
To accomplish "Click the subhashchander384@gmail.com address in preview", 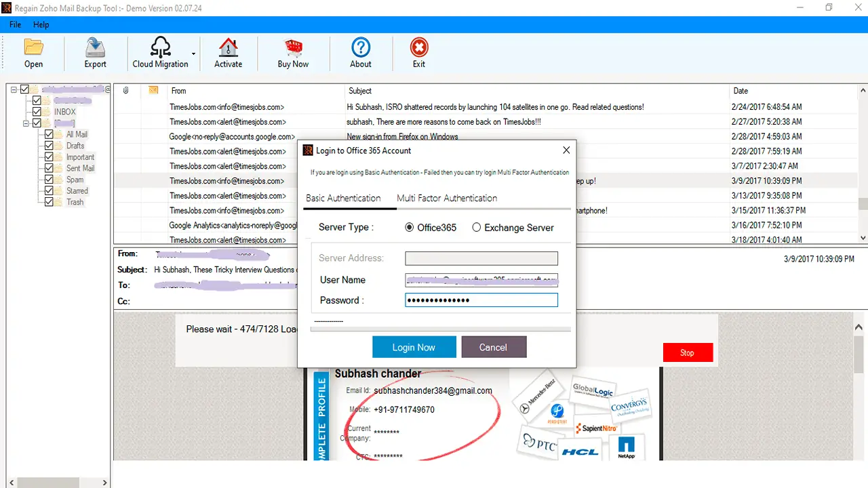I will 433,390.
